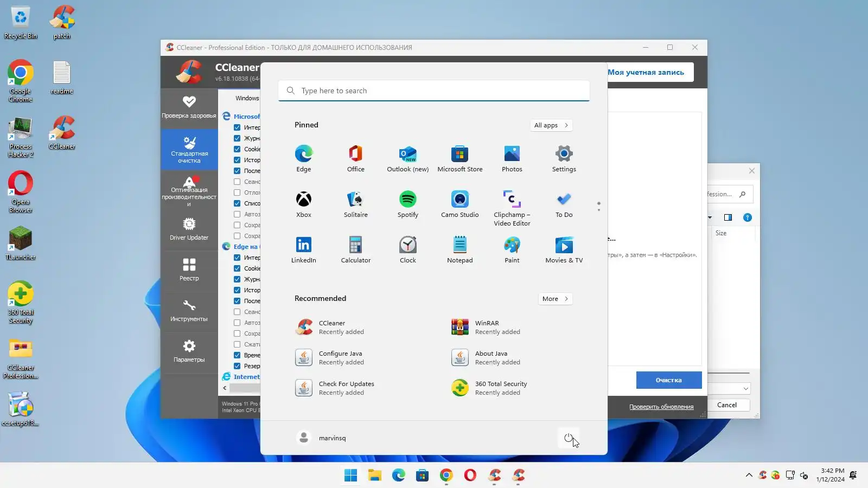Launch Clipchamp Video Editor

512,208
